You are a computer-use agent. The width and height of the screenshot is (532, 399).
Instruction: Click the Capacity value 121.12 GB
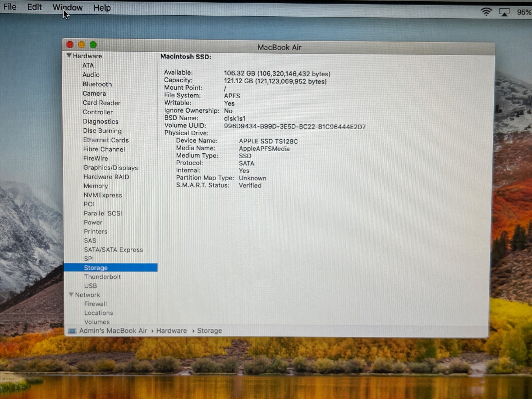coord(275,81)
